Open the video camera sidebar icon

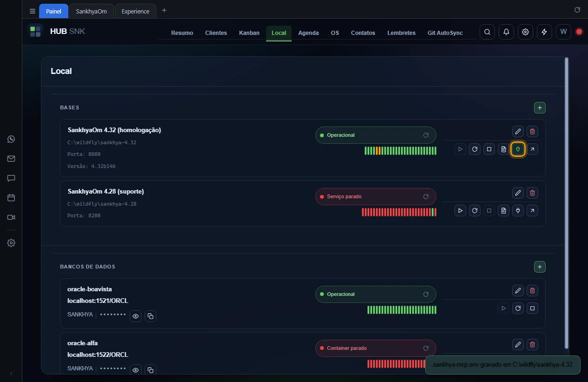click(11, 217)
